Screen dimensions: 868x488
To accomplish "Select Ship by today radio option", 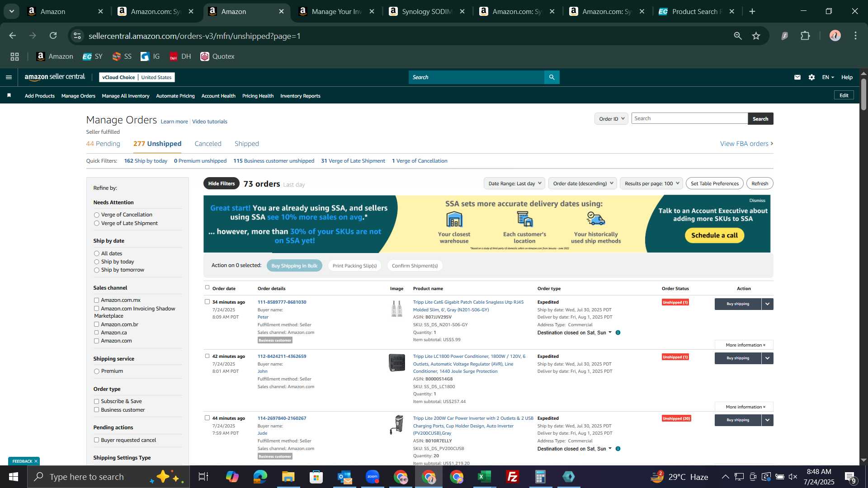I will (x=96, y=262).
